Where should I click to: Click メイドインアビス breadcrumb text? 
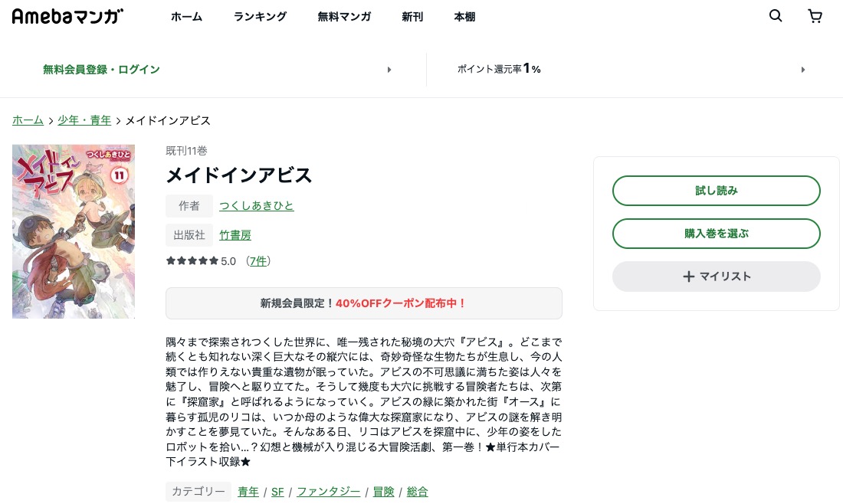pyautogui.click(x=168, y=120)
